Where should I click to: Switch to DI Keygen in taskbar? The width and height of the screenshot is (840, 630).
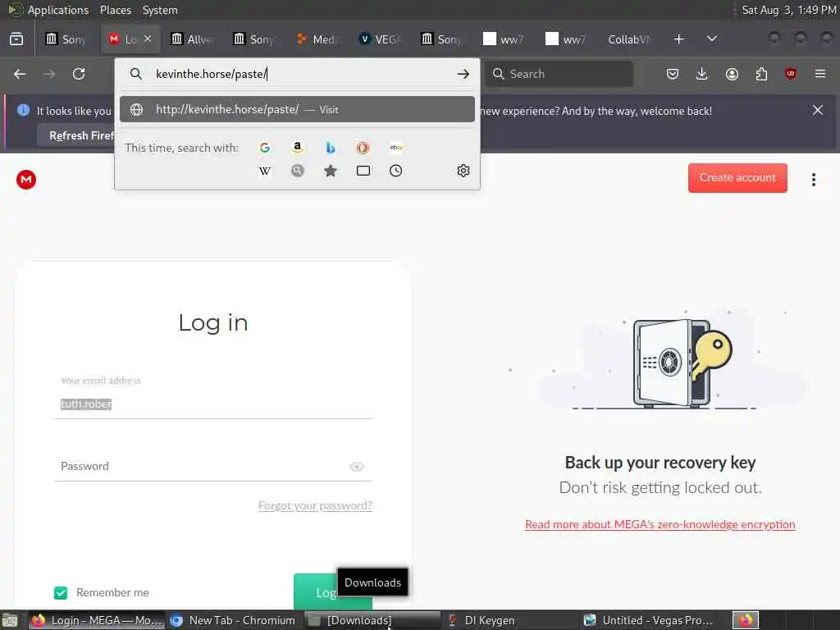click(x=509, y=620)
